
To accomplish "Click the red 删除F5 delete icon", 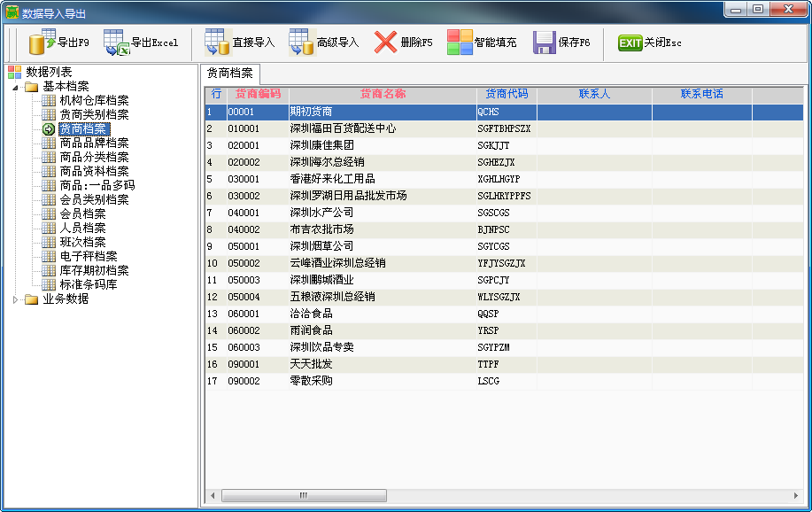I will pyautogui.click(x=385, y=43).
